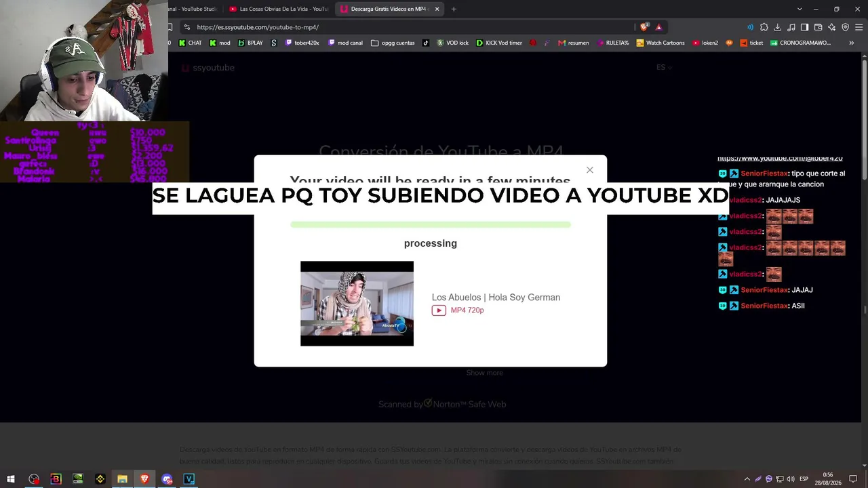Click the green processing progress bar
Screen dimensions: 868x488
coord(431,224)
